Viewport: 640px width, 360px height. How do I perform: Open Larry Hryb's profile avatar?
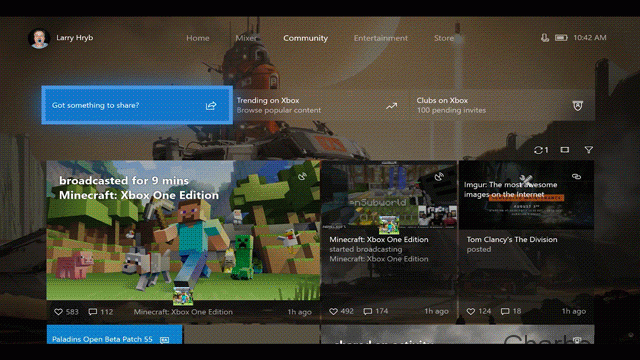[x=39, y=38]
